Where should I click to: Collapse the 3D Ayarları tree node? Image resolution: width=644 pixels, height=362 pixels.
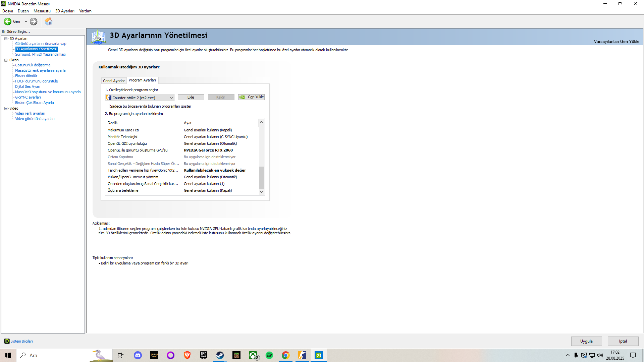[x=6, y=39]
